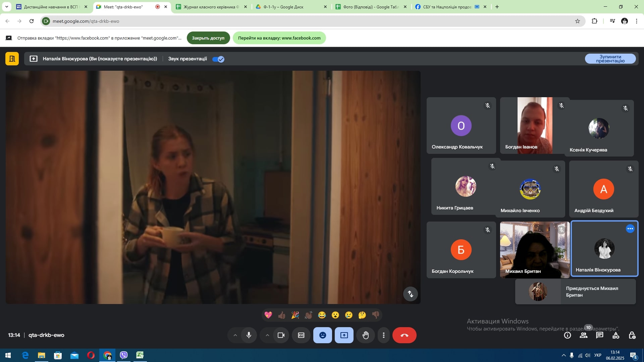
Task: Reload the page
Action: coord(32,21)
